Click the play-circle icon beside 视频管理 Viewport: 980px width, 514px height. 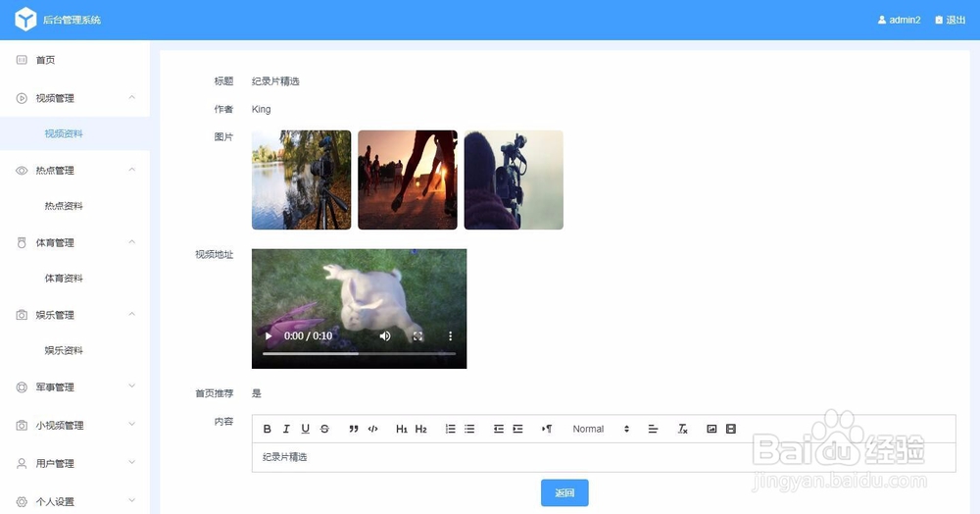pyautogui.click(x=22, y=98)
